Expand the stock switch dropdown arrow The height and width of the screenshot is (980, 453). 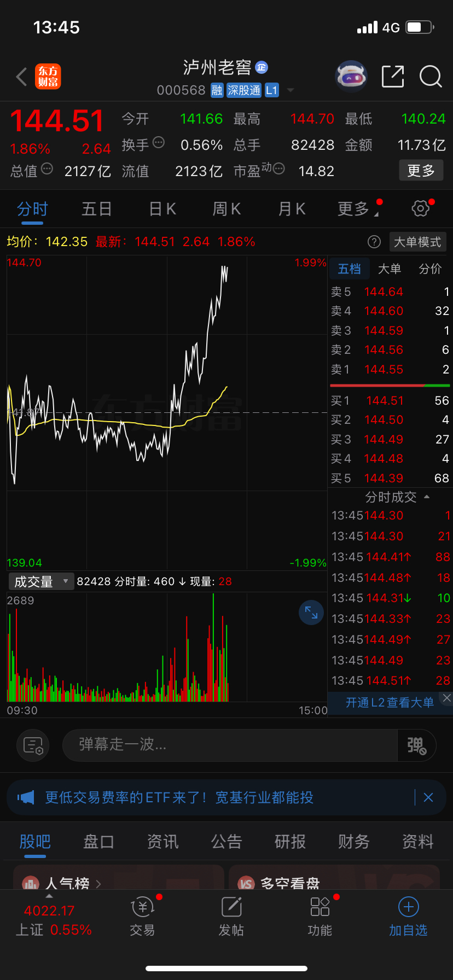click(291, 90)
